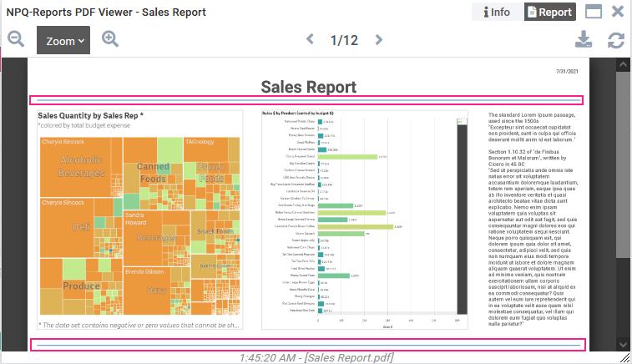Viewport: 632px width, 364px height.
Task: Download the Sales Report PDF
Action: click(584, 39)
